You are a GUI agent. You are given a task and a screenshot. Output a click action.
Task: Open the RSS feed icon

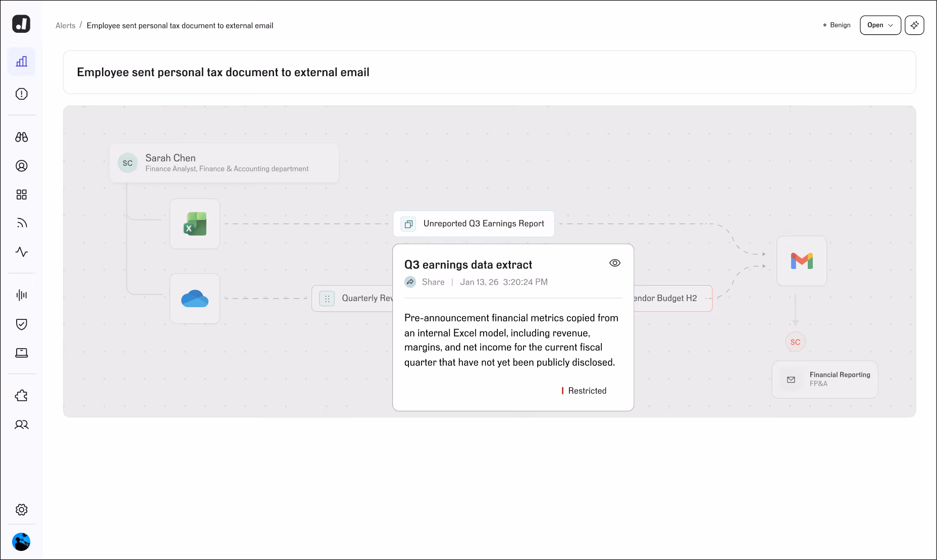(21, 223)
